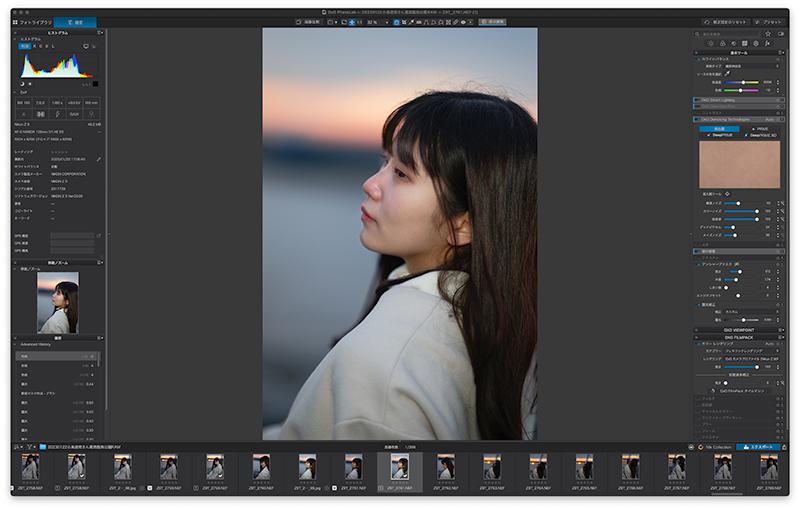Open the zoom percentage dropdown
This screenshot has height=509, width=800.
[385, 21]
